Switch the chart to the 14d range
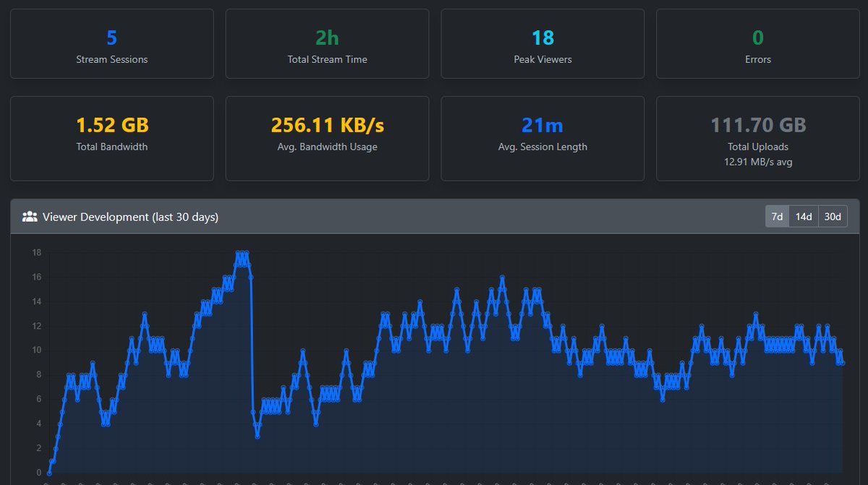The width and height of the screenshot is (868, 485). (803, 216)
